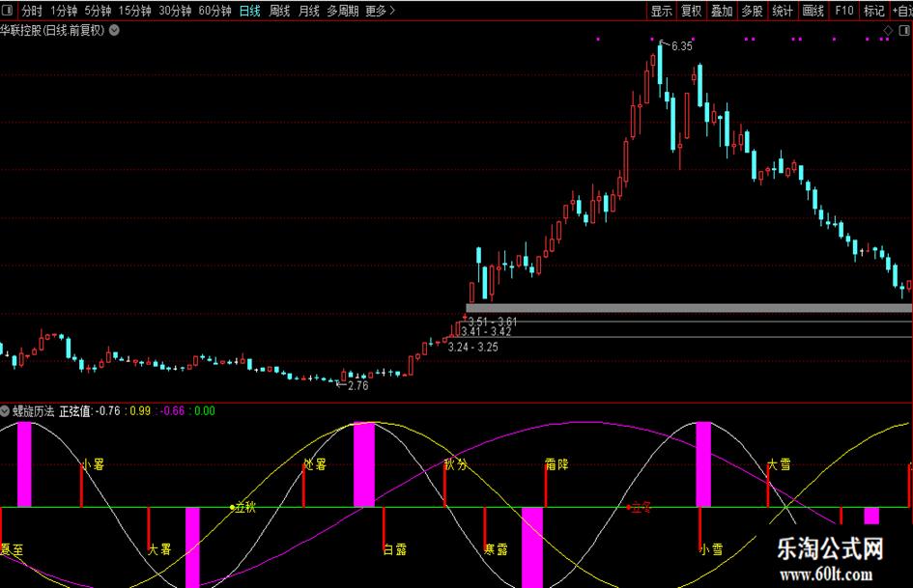Open dropdown next to 华联控股 title

coord(115,30)
